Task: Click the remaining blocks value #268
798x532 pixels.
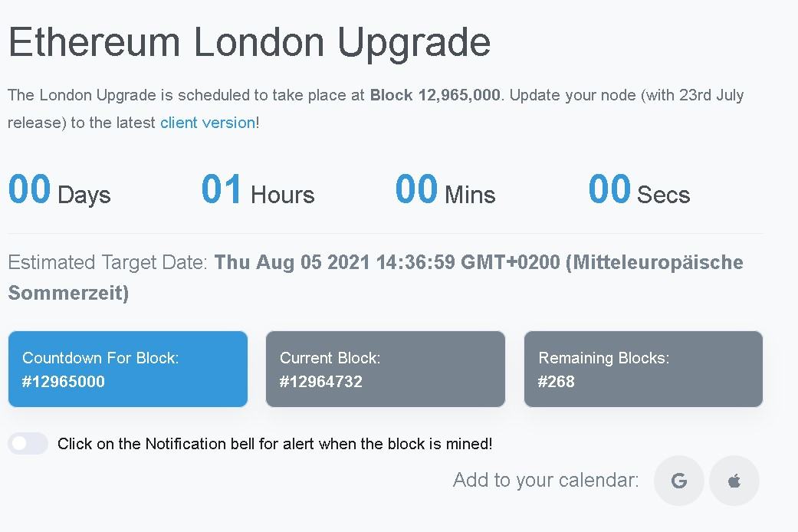Action: coord(557,381)
